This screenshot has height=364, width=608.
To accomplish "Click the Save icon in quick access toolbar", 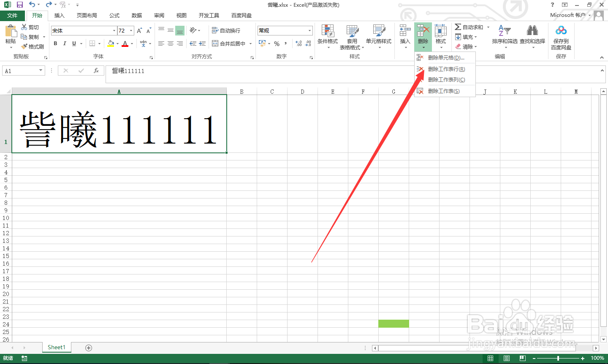I will tap(19, 5).
